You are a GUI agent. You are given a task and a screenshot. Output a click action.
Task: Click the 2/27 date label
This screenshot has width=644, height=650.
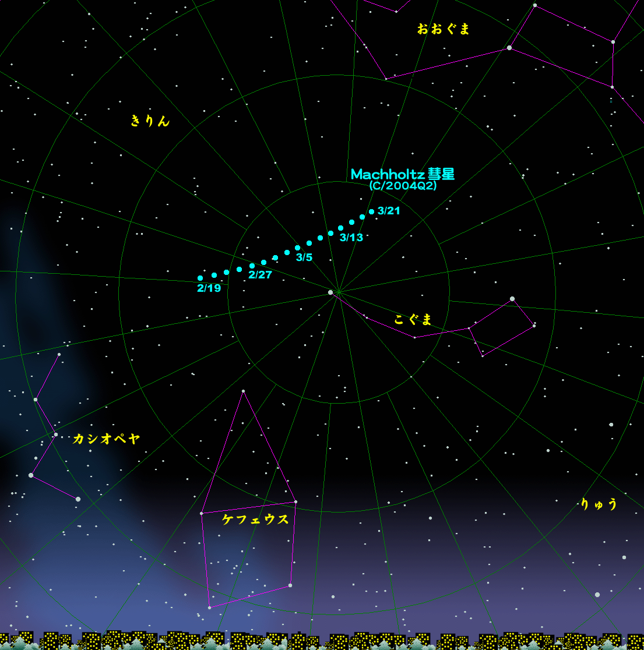(260, 275)
